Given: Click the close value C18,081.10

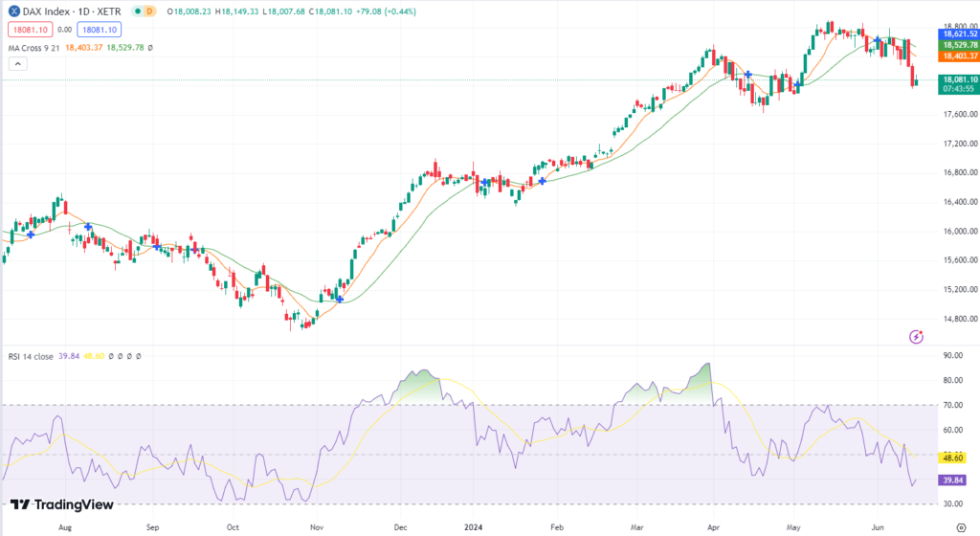Looking at the screenshot, I should (x=329, y=11).
